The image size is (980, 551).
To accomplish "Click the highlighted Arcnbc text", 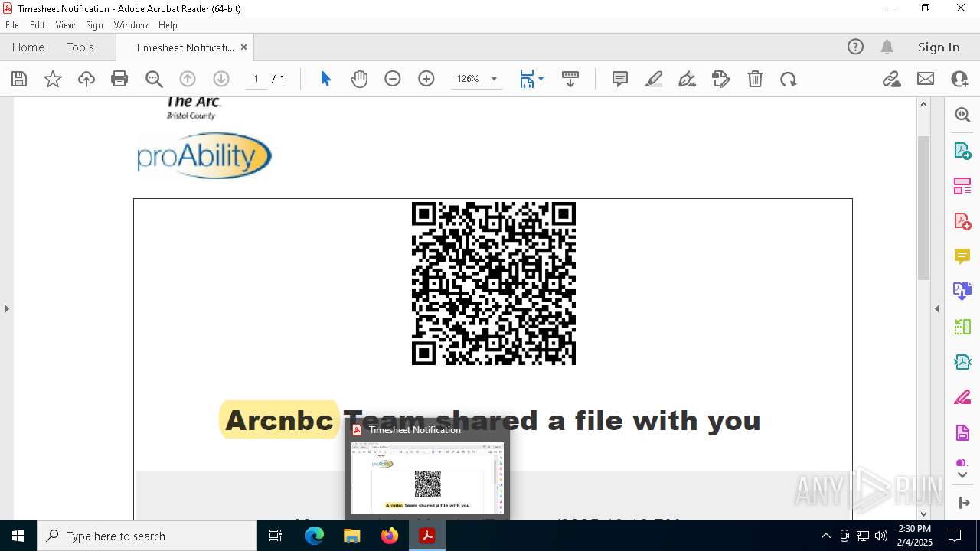I will click(x=279, y=420).
